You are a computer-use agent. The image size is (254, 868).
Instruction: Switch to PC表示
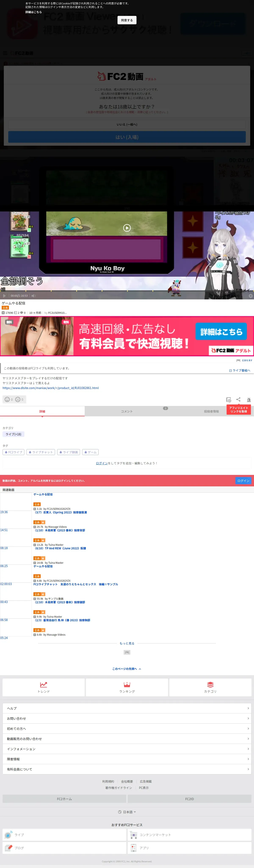pyautogui.click(x=144, y=788)
